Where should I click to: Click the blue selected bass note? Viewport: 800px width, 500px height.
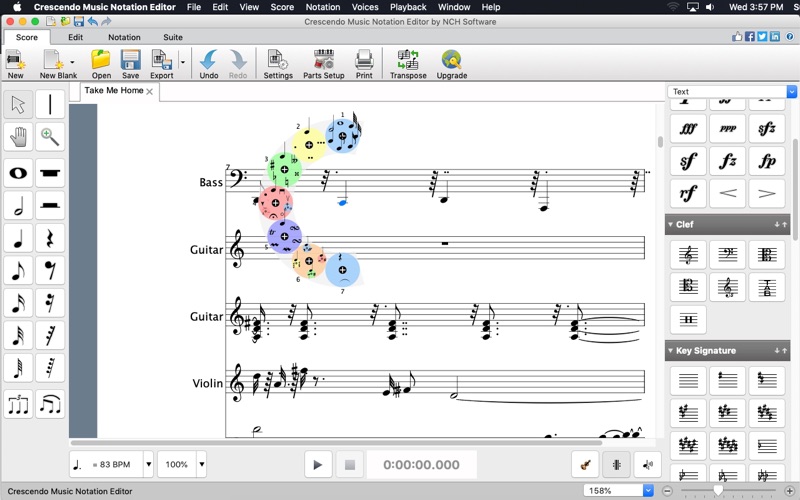342,203
